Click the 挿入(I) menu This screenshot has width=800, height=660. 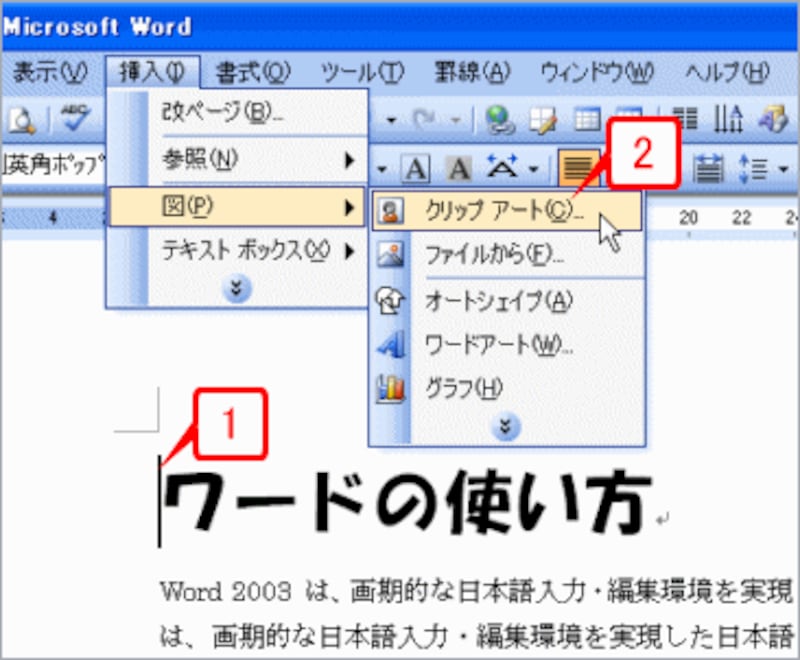[x=152, y=72]
